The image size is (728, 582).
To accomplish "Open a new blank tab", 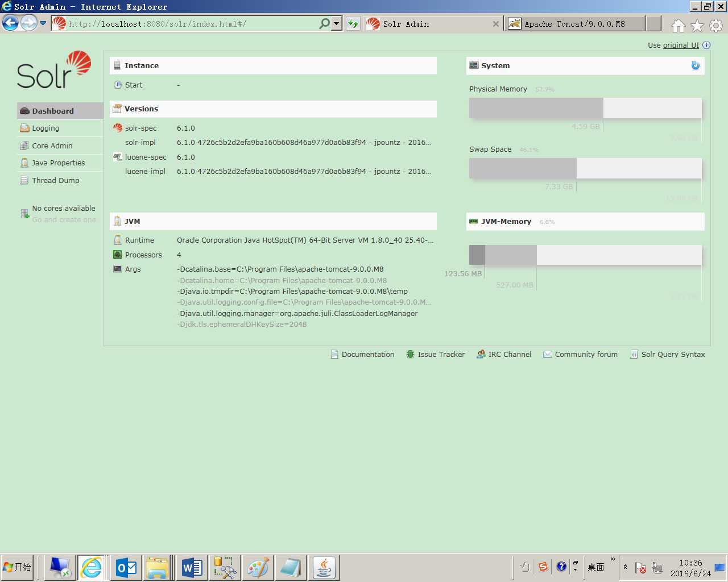I will click(654, 24).
